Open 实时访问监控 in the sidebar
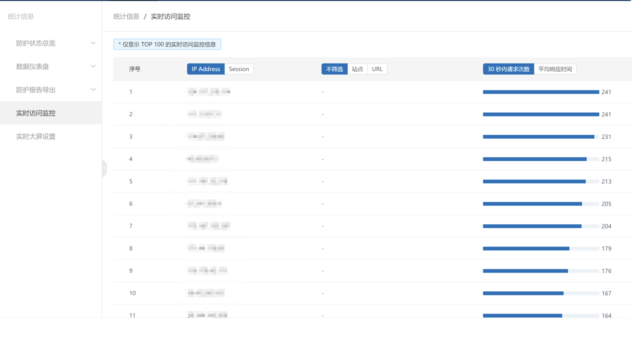The width and height of the screenshot is (644, 337). click(36, 113)
